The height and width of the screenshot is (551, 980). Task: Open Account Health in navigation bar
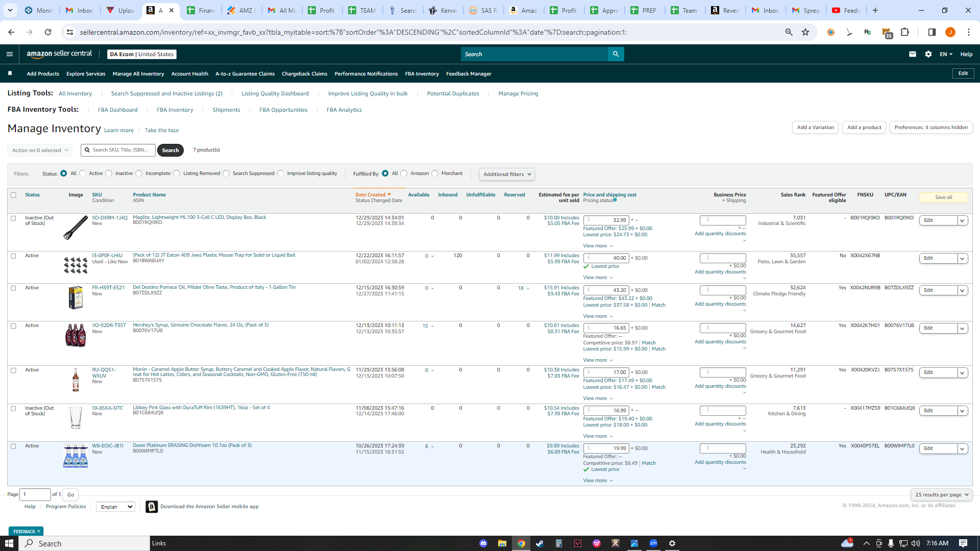click(x=190, y=74)
